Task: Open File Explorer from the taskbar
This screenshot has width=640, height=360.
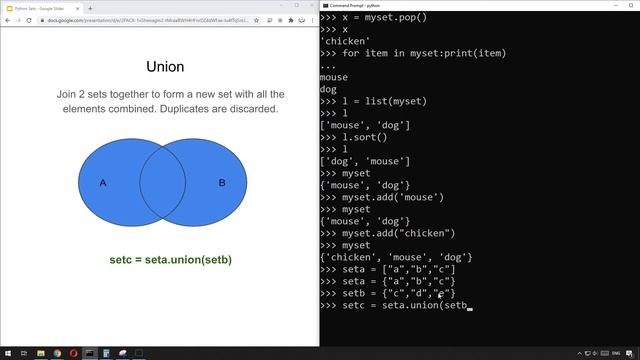Action: click(41, 353)
